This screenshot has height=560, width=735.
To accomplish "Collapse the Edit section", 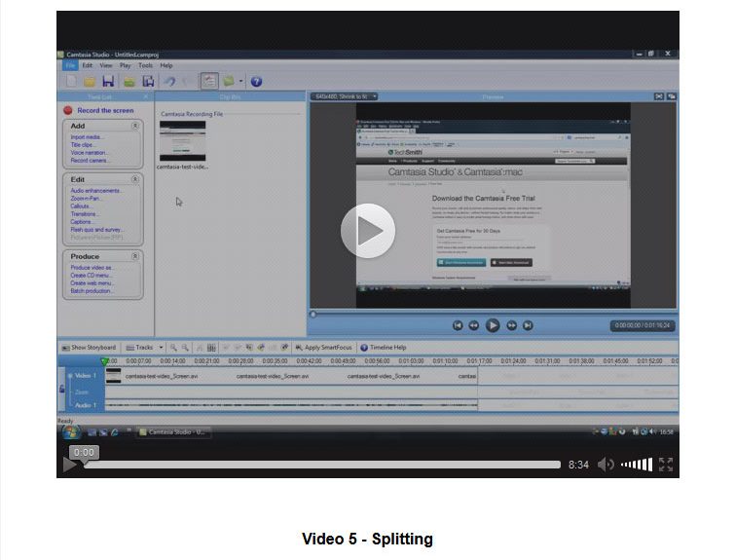I will coord(135,179).
